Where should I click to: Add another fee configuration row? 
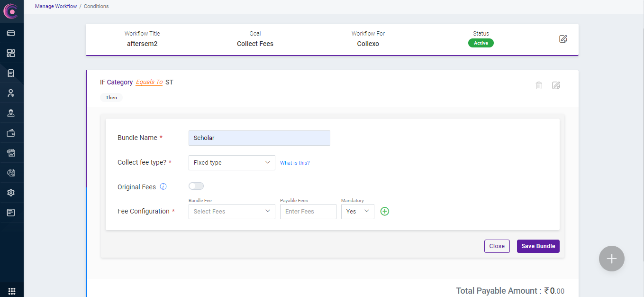(385, 212)
